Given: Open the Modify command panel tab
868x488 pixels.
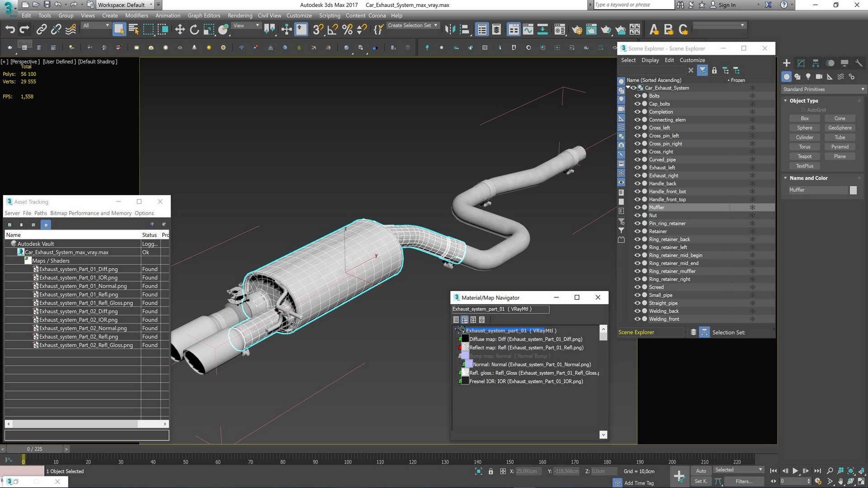Looking at the screenshot, I should (x=801, y=63).
